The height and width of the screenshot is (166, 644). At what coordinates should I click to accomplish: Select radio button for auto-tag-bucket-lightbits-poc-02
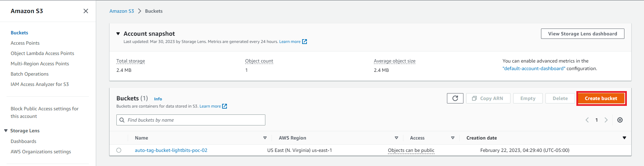coord(119,150)
